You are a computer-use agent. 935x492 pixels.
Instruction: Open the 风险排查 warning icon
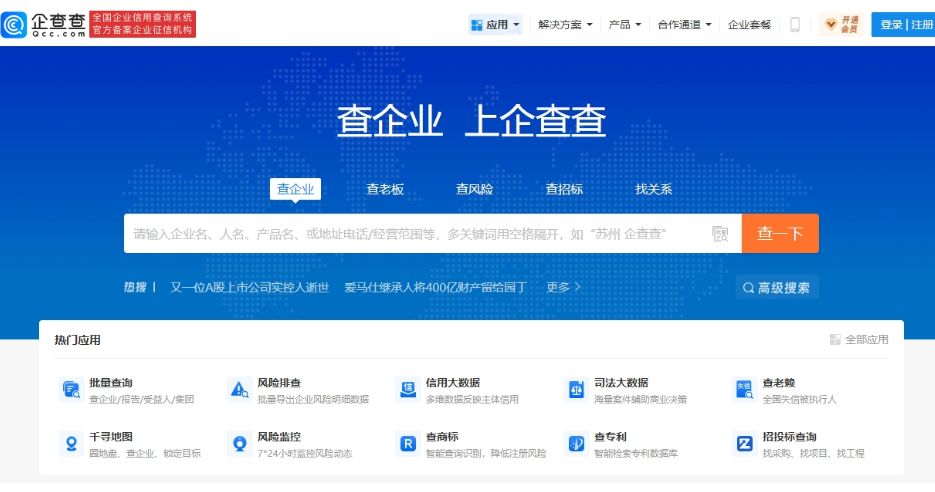[x=240, y=390]
